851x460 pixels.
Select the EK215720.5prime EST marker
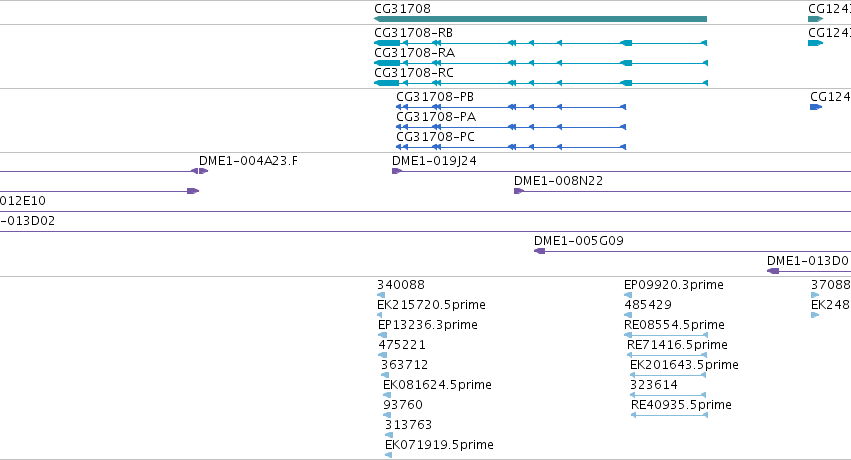click(379, 315)
